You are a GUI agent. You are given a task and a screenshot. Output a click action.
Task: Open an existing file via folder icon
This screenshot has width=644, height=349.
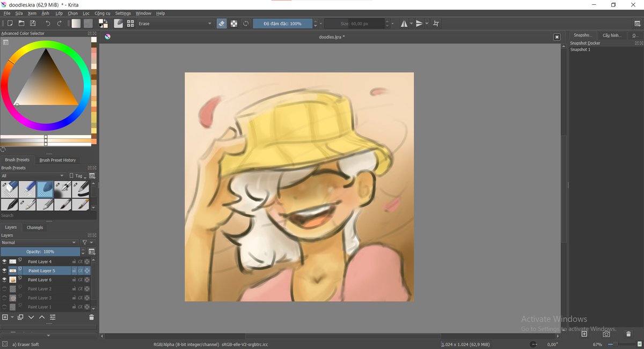[x=21, y=24]
